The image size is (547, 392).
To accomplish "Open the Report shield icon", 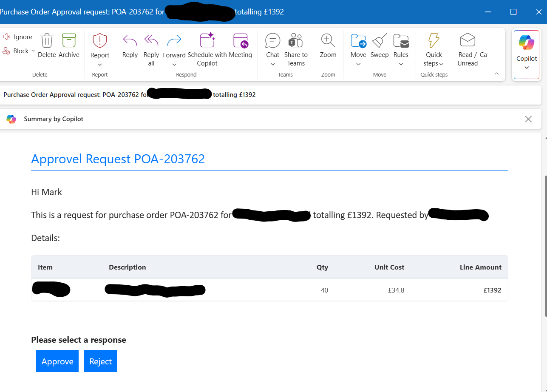I will 100,41.
